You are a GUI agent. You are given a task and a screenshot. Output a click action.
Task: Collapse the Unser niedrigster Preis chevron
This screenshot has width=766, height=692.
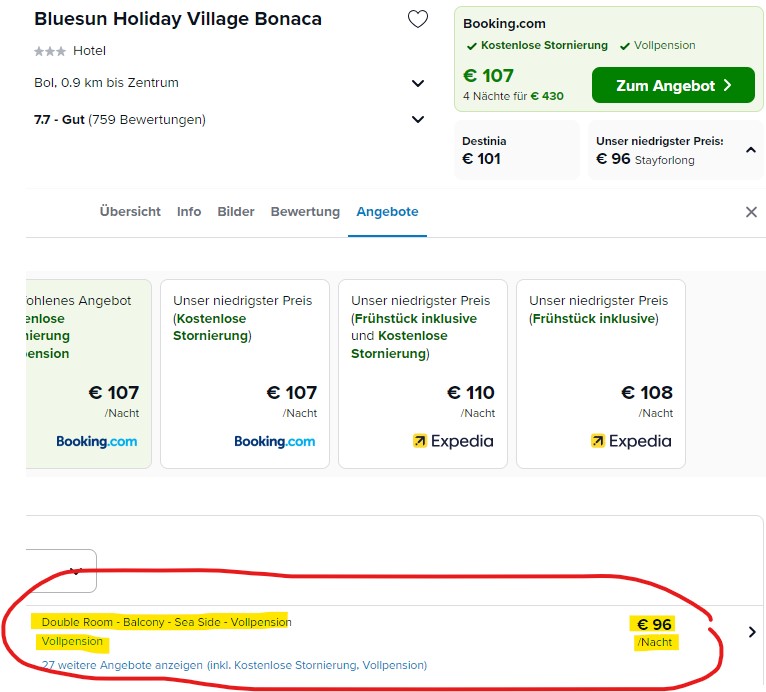point(751,150)
